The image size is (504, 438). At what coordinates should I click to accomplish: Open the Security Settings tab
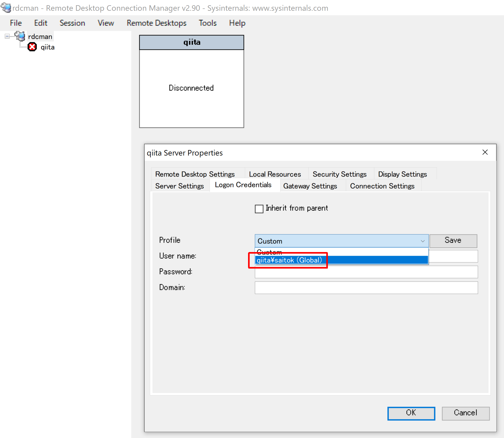pyautogui.click(x=339, y=174)
